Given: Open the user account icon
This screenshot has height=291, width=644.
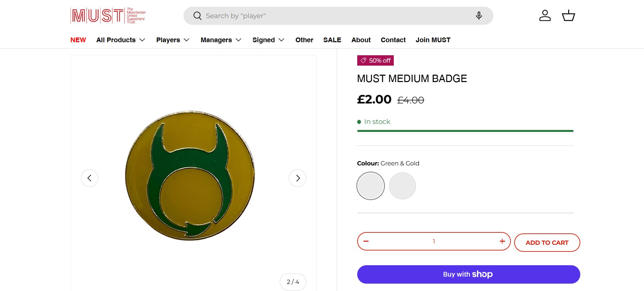Looking at the screenshot, I should 545,16.
